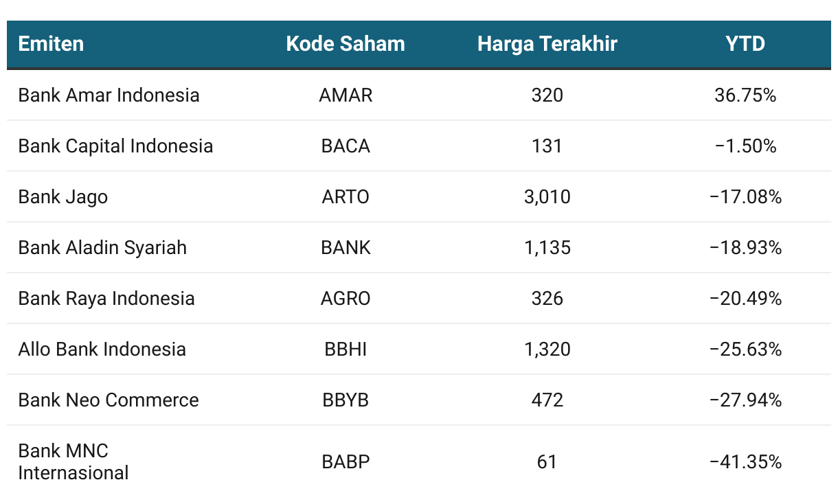Click the Emiten column header

[51, 44]
